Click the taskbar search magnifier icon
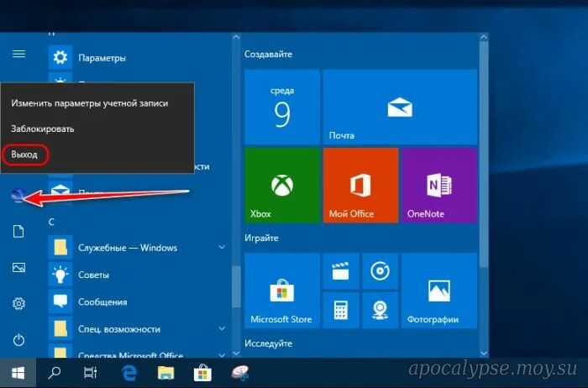The height and width of the screenshot is (388, 588). click(x=55, y=373)
